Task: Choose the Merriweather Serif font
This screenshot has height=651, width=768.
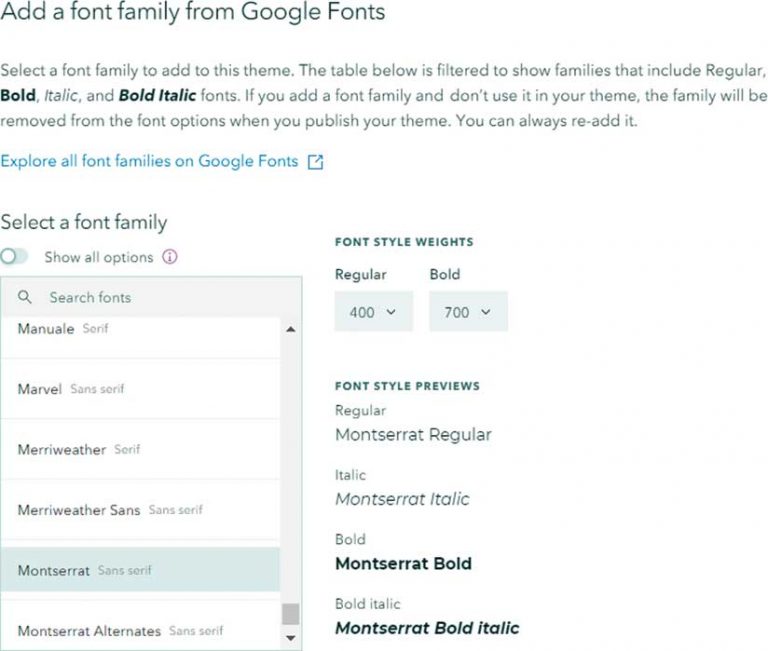Action: 140,449
